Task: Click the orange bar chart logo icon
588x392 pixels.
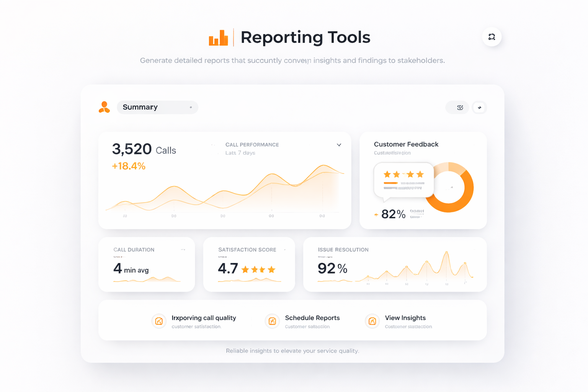Action: point(219,37)
